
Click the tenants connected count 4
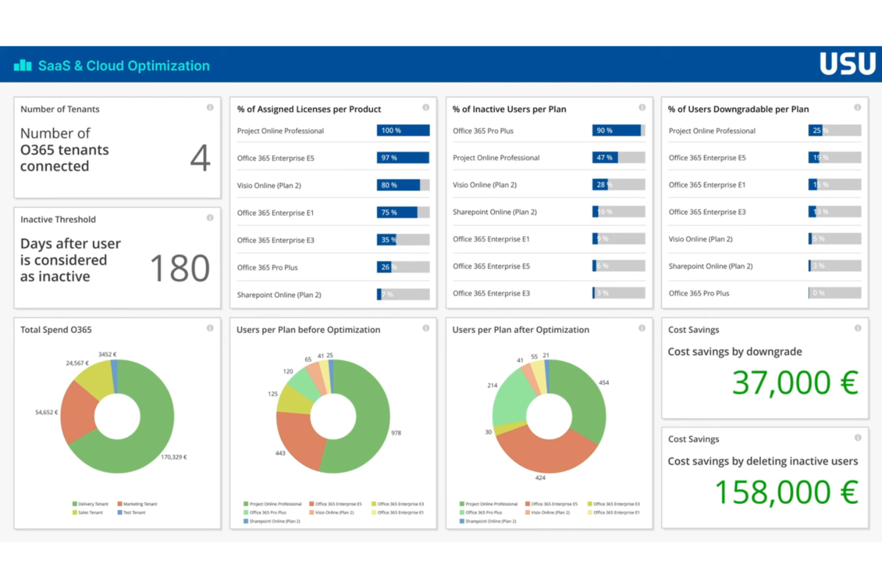pyautogui.click(x=200, y=158)
